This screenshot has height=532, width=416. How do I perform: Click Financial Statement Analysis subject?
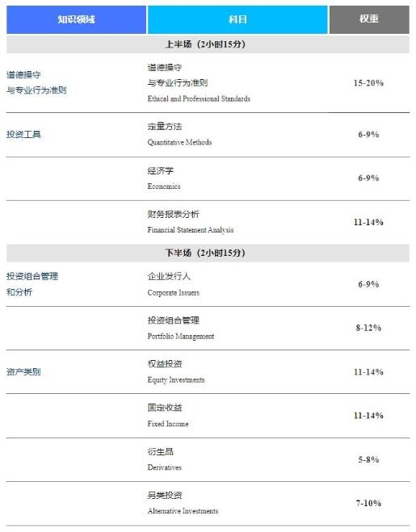point(190,230)
